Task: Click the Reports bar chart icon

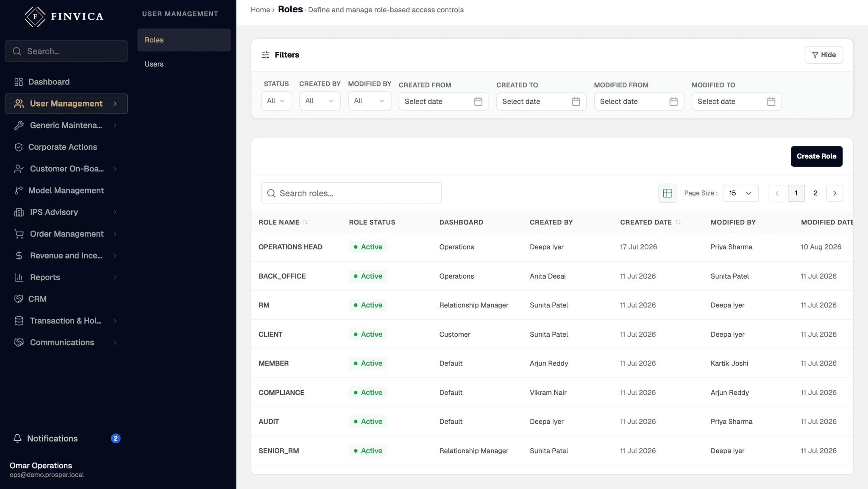Action: coord(19,277)
